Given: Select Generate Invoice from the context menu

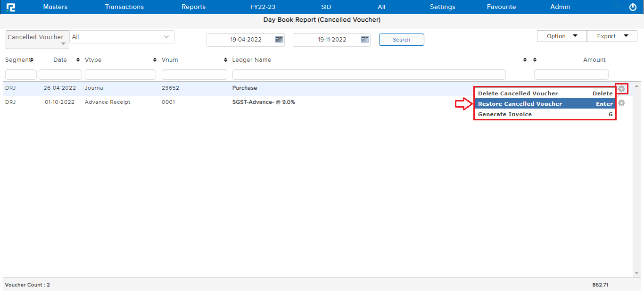Looking at the screenshot, I should click(504, 114).
